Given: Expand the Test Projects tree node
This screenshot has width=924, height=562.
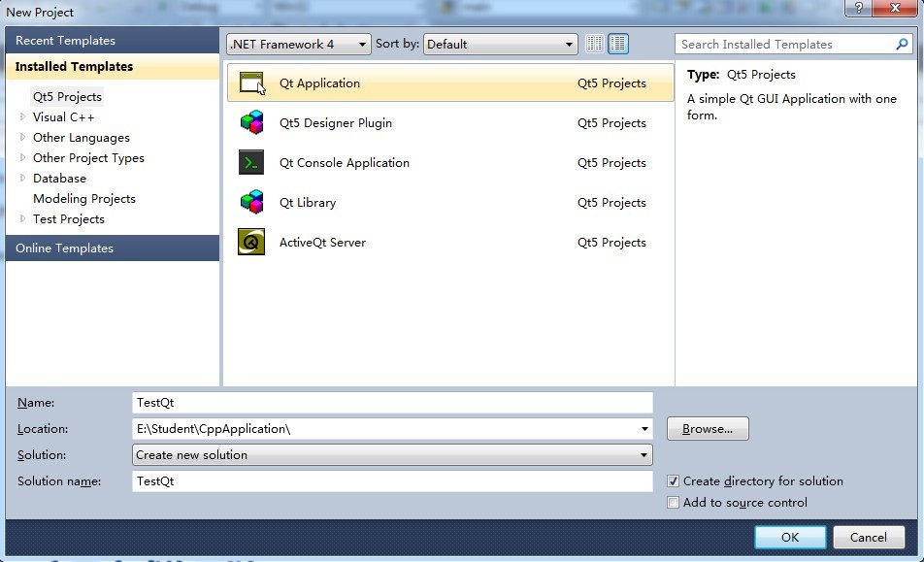Looking at the screenshot, I should pyautogui.click(x=23, y=218).
